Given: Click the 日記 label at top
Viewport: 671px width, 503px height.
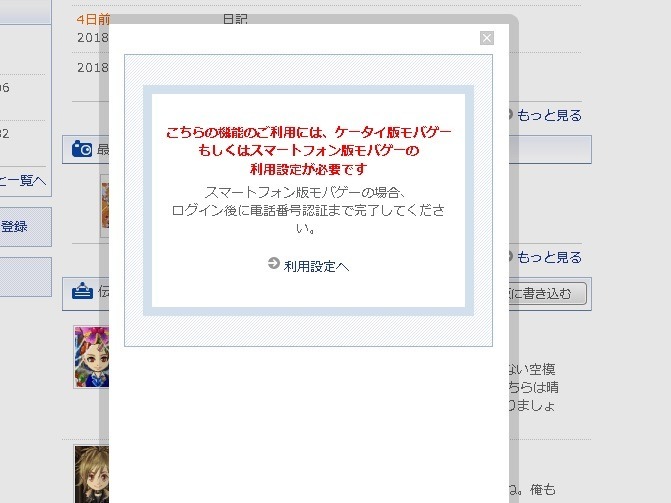Looking at the screenshot, I should coord(235,19).
